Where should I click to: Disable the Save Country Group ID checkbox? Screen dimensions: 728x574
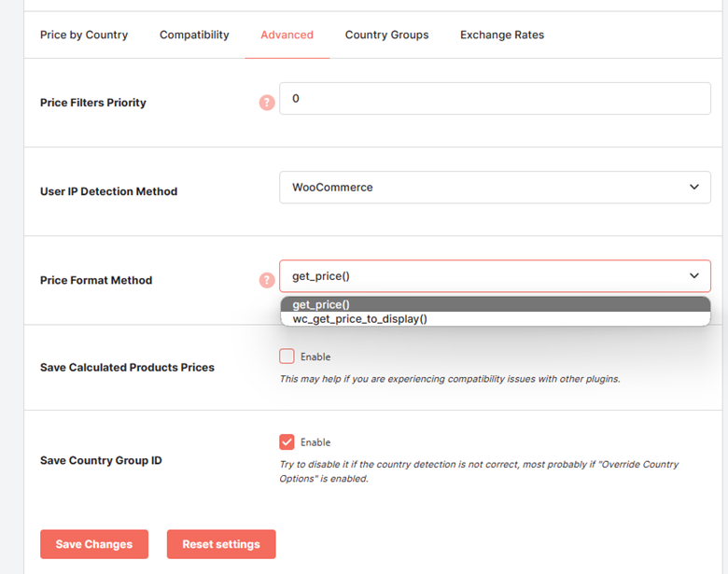pyautogui.click(x=287, y=441)
